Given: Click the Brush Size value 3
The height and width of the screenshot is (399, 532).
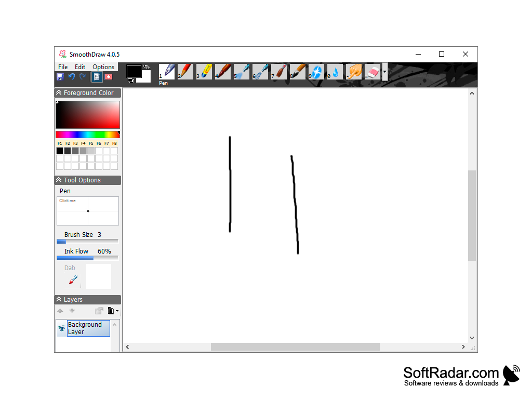Looking at the screenshot, I should [99, 235].
